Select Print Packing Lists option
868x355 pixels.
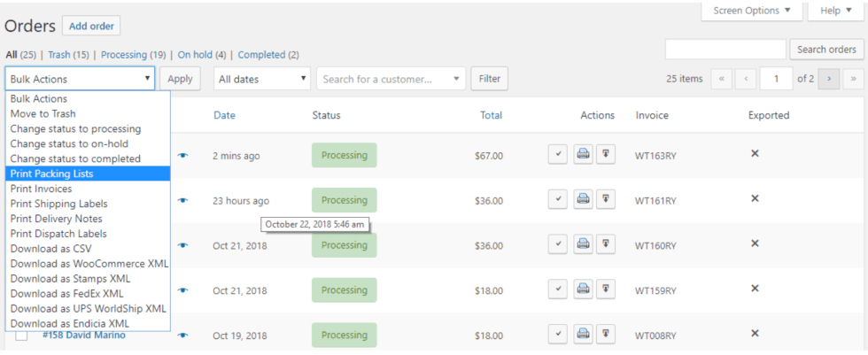tap(88, 174)
